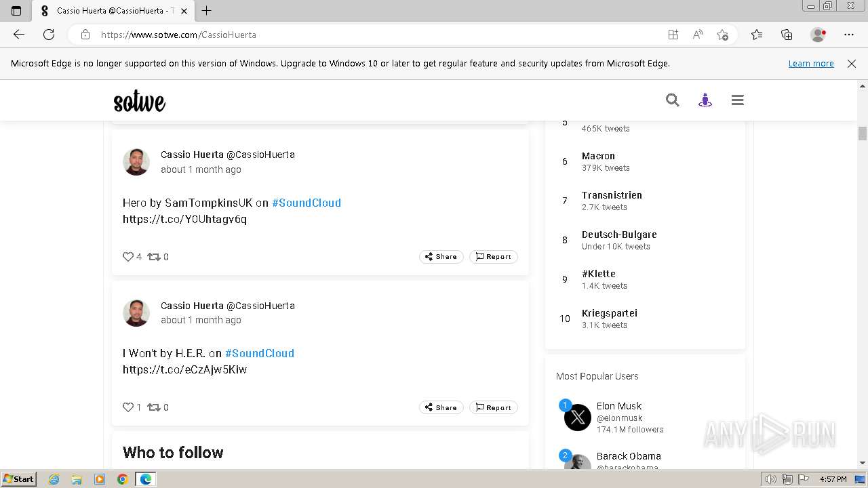This screenshot has width=868, height=488.
Task: Open link https://t.co/Y0Uhtagv6q
Action: 184,219
